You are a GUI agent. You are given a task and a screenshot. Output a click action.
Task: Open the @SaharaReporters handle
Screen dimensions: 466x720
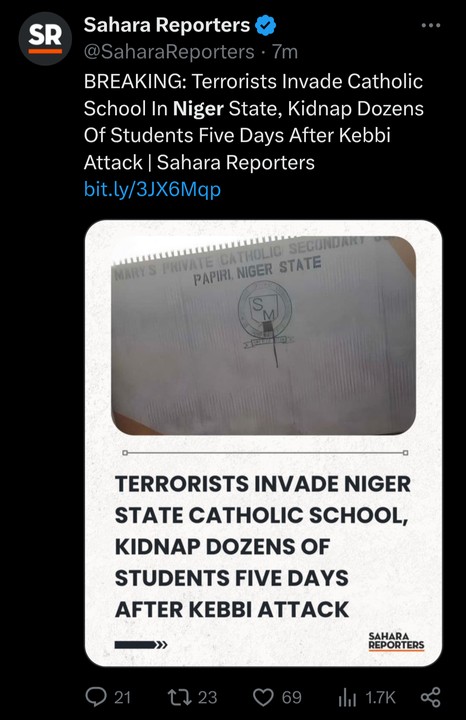(169, 52)
